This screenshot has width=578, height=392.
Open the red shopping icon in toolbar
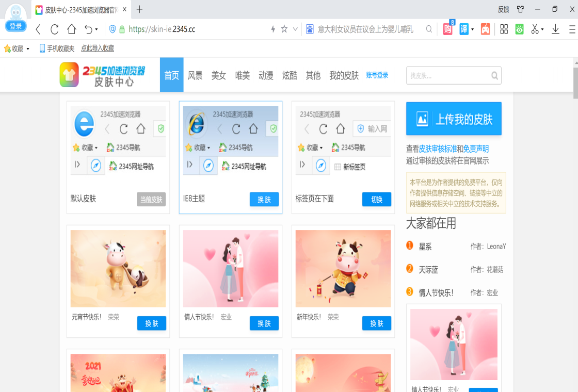(448, 29)
